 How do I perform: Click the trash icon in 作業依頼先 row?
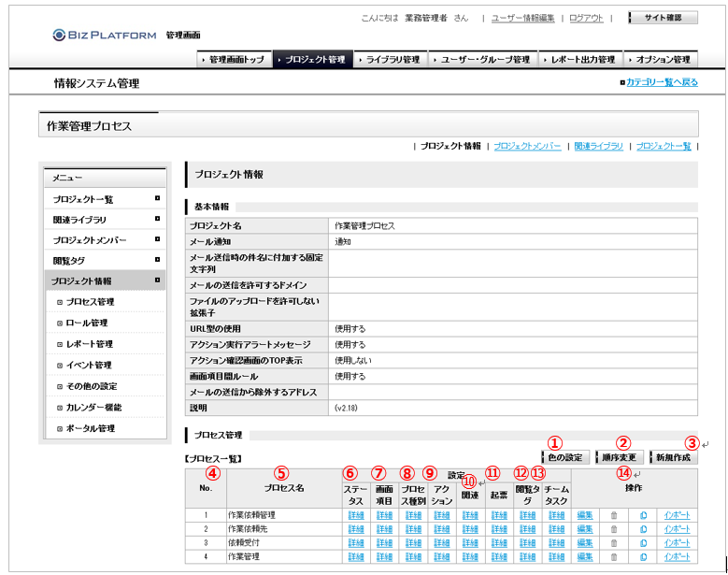[614, 529]
